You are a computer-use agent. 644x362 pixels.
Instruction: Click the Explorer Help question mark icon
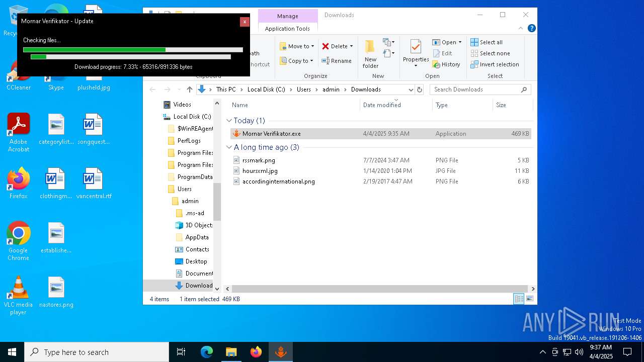[x=531, y=28]
